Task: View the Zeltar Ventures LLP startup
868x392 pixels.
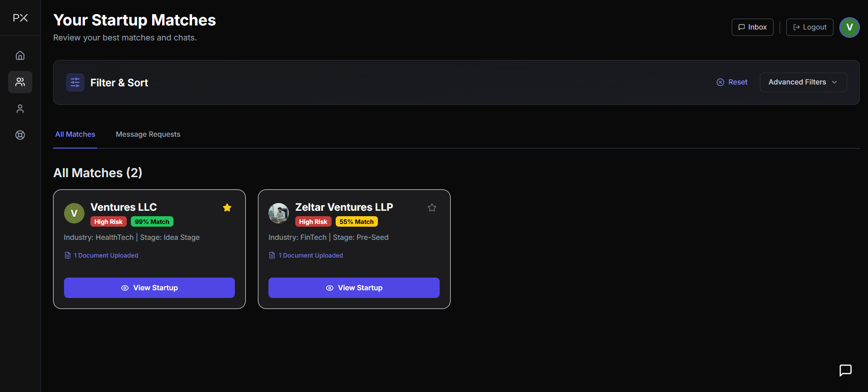Action: pos(354,288)
